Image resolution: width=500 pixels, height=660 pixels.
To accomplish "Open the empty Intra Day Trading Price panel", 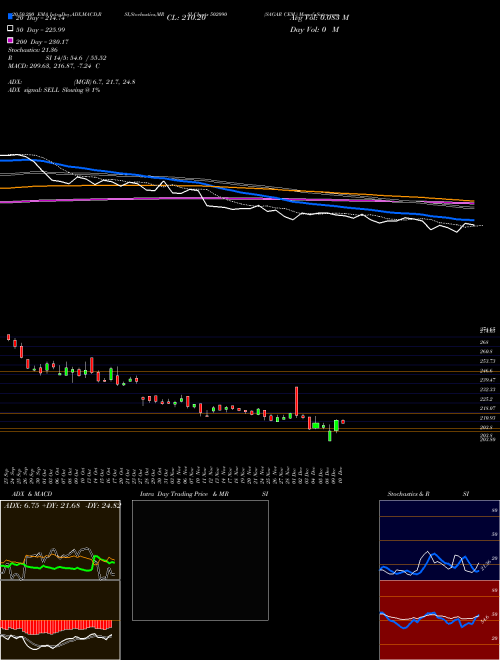I will (x=200, y=560).
